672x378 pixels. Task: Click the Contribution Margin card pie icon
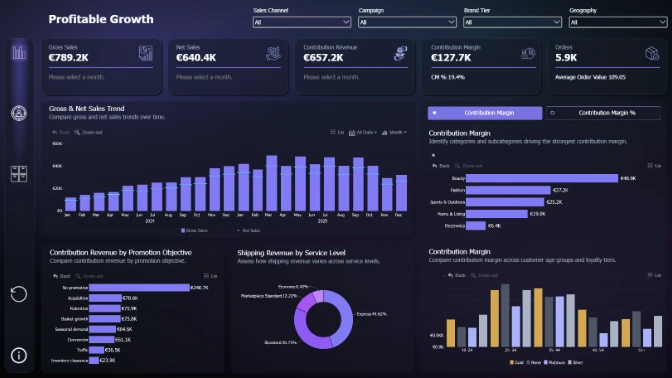[528, 53]
